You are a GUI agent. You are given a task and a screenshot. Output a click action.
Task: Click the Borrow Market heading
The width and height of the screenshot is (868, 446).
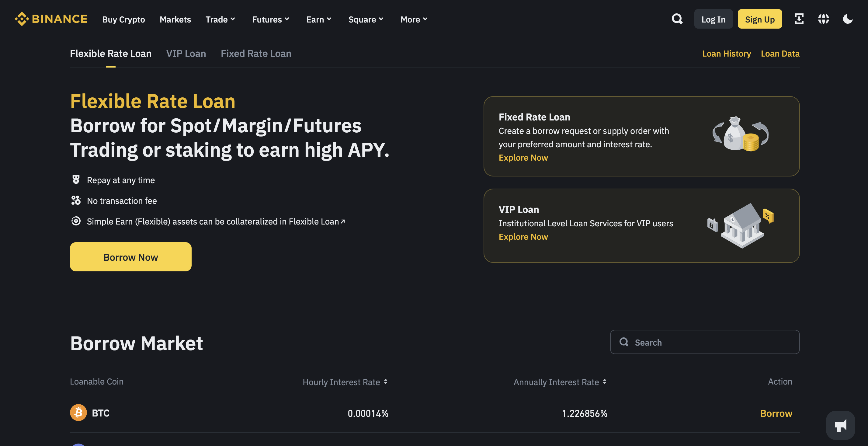click(137, 343)
